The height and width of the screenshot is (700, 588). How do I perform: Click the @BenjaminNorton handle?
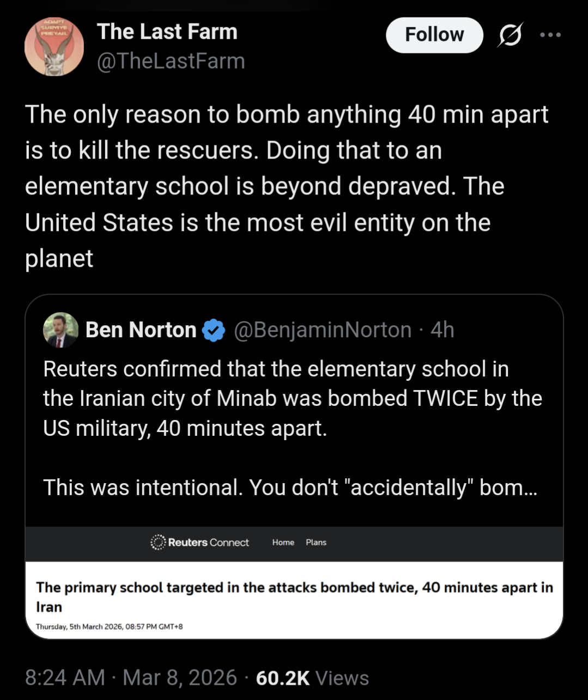[322, 330]
